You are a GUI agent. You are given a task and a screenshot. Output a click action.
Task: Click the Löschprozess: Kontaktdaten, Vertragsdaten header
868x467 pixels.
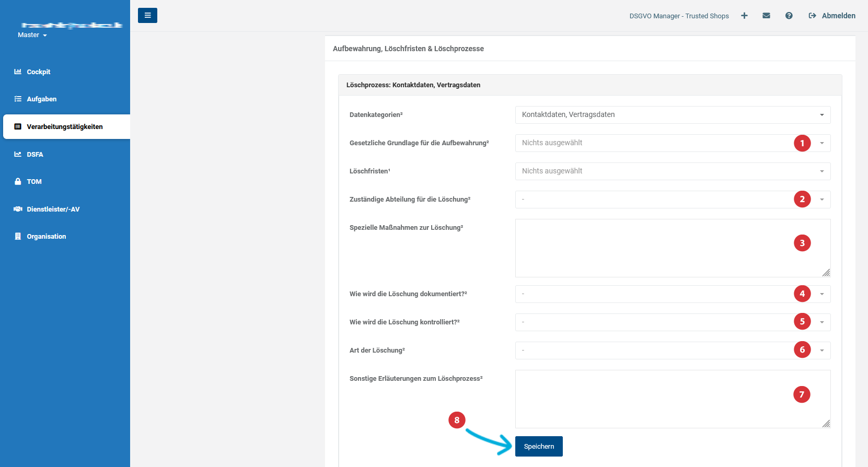590,85
